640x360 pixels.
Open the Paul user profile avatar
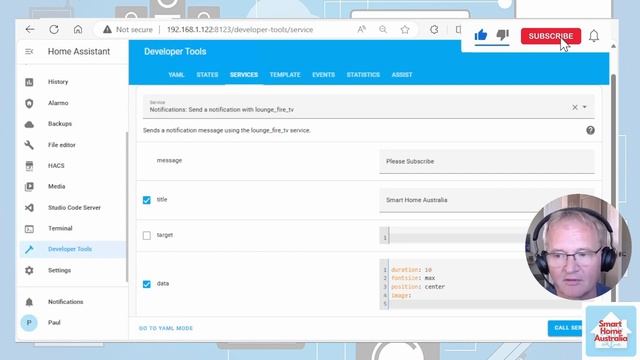point(29,323)
